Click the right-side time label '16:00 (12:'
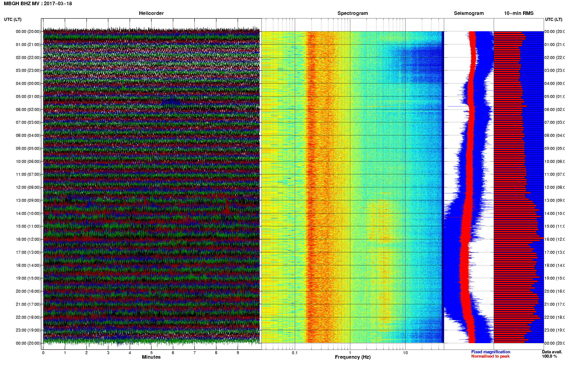This screenshot has width=588, height=368. (555, 239)
